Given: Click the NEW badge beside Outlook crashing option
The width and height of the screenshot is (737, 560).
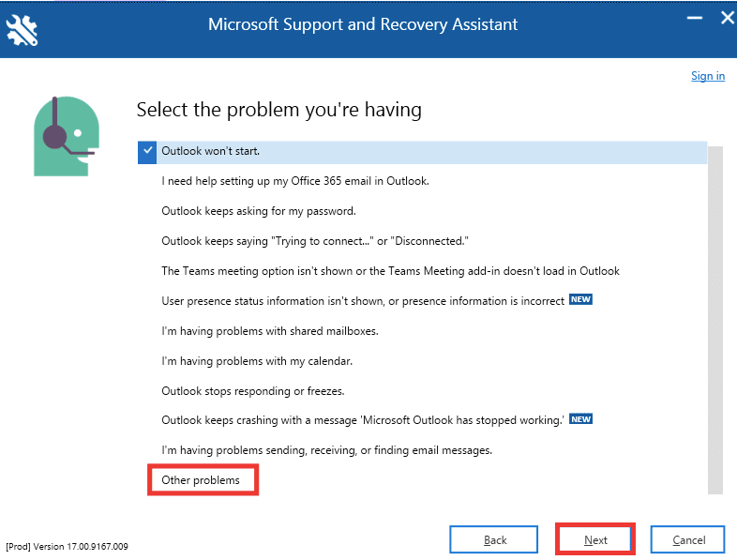Looking at the screenshot, I should (x=580, y=419).
